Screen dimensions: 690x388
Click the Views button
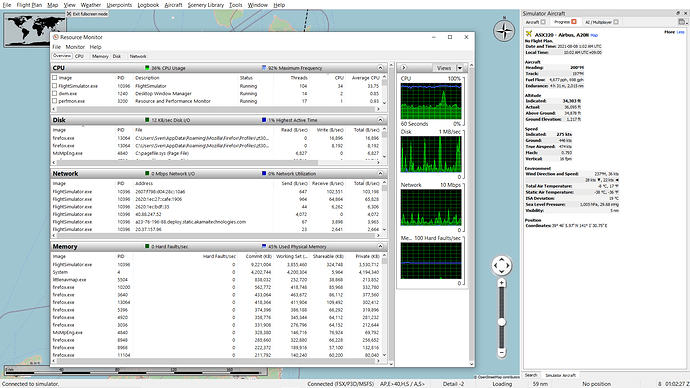point(444,68)
